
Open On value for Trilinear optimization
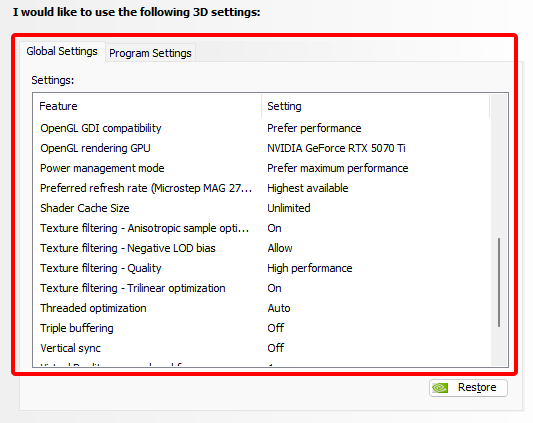coord(274,288)
